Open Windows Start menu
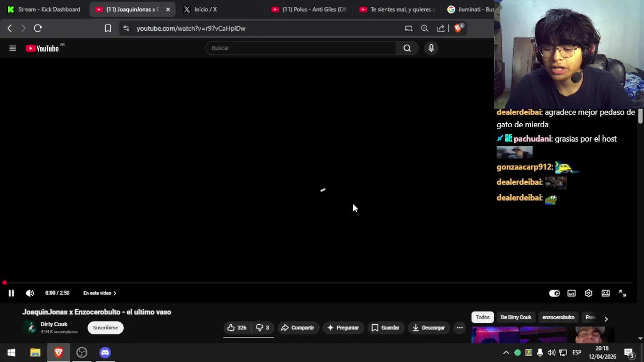The height and width of the screenshot is (362, 644). pyautogui.click(x=12, y=352)
